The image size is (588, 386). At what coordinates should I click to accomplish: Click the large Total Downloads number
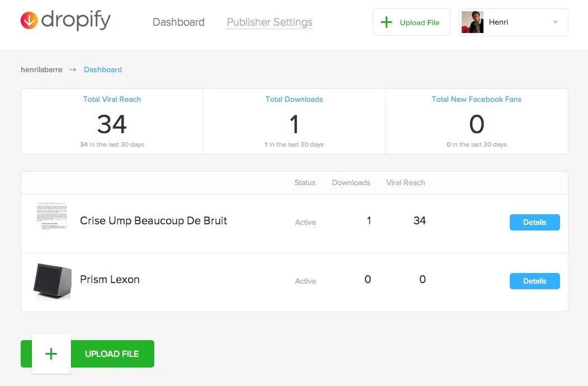point(294,124)
